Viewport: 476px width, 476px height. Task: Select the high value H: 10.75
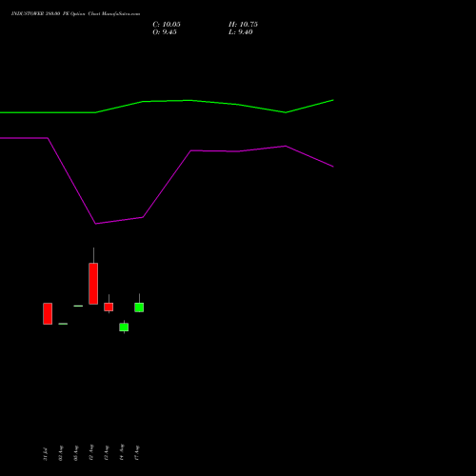243,25
